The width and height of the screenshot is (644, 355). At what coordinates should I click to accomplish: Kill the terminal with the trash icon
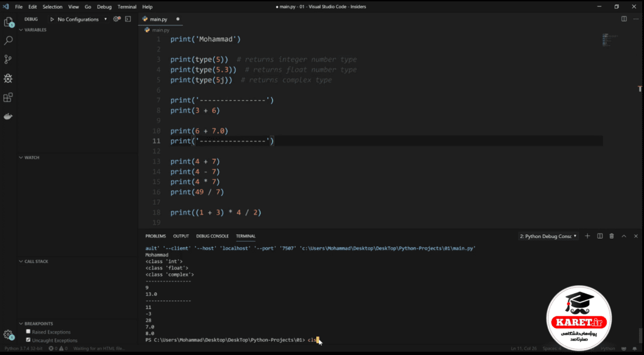(x=611, y=236)
